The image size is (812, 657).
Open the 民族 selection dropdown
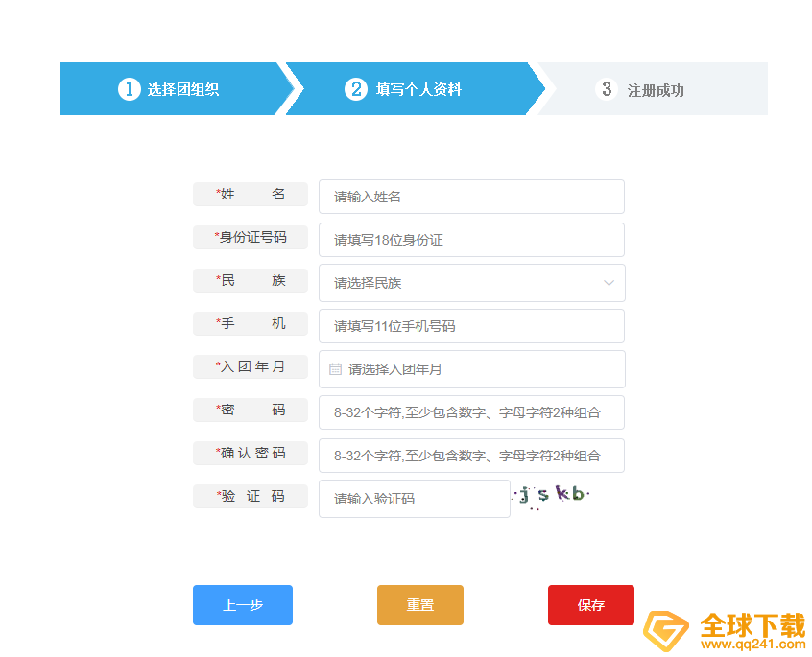tap(471, 283)
